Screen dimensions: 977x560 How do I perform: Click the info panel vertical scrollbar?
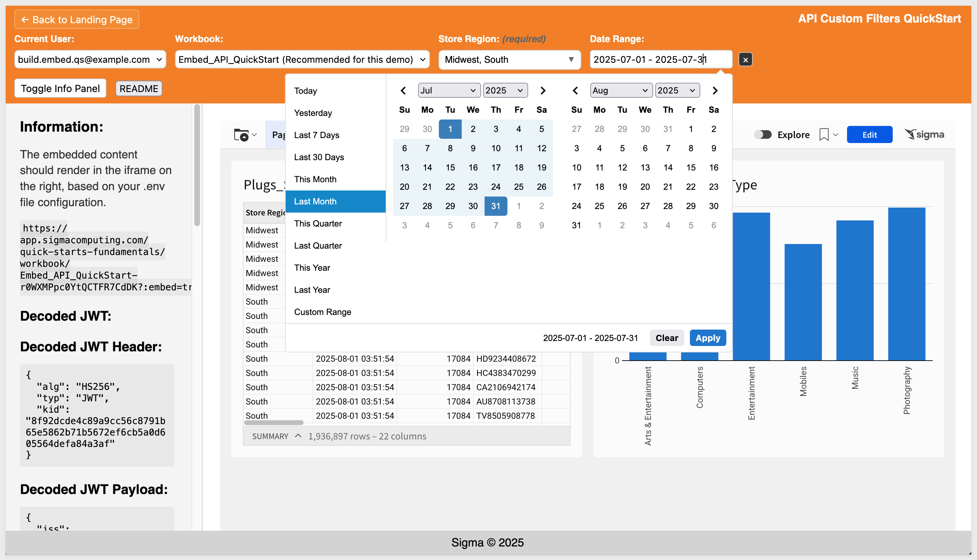[197, 166]
